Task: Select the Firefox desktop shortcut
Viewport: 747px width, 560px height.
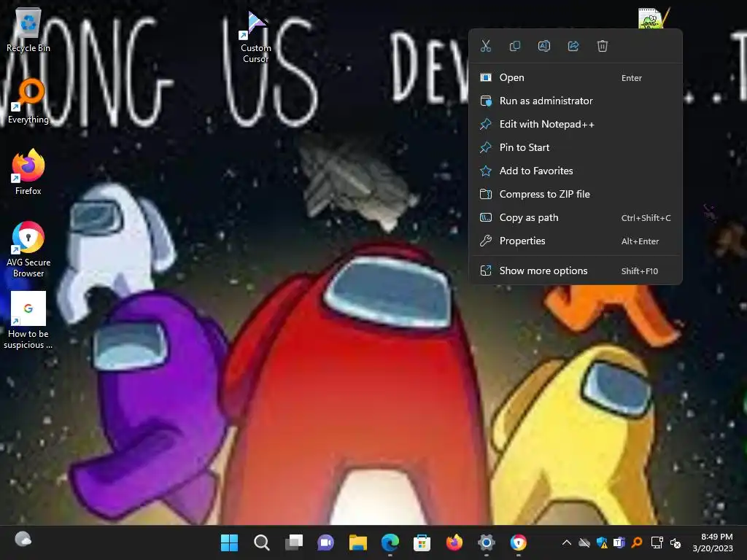Action: (x=28, y=172)
